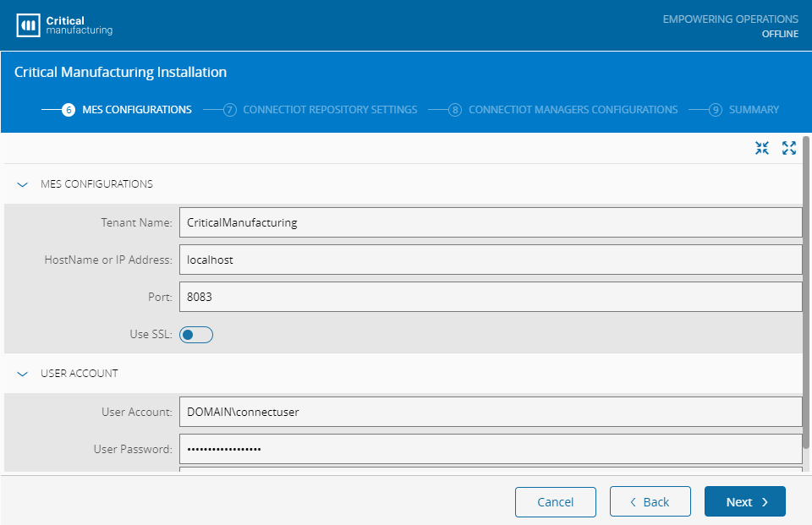Focus the Tenant Name input field

tap(490, 223)
